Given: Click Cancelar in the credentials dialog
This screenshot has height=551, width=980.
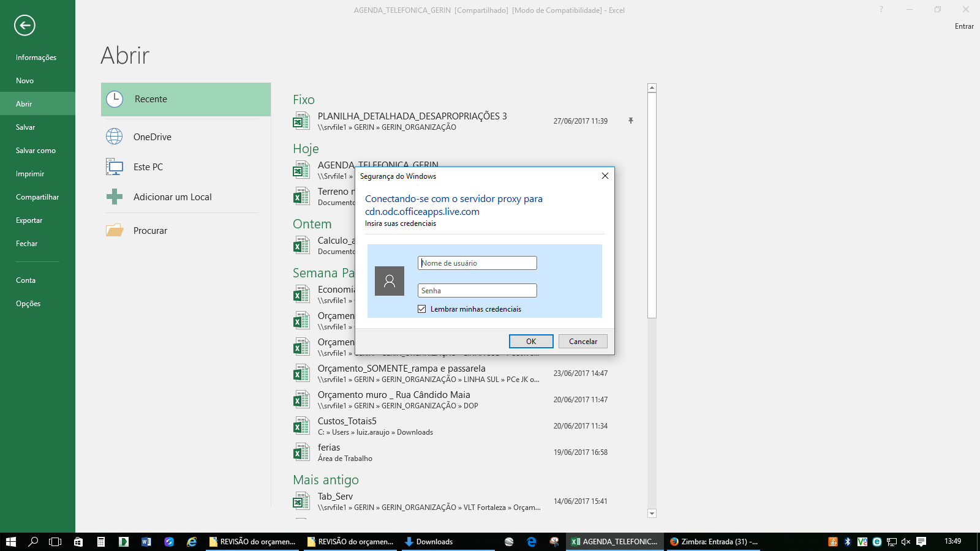Looking at the screenshot, I should click(x=583, y=342).
